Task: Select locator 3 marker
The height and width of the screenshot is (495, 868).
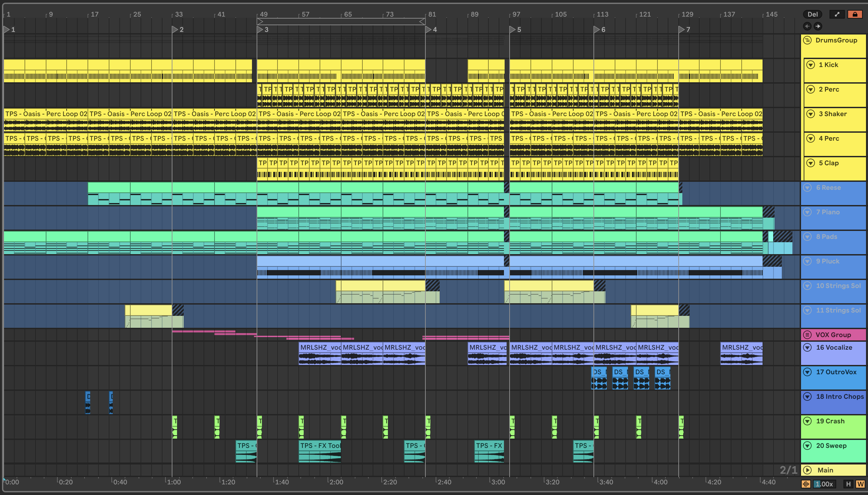Action: coord(260,30)
